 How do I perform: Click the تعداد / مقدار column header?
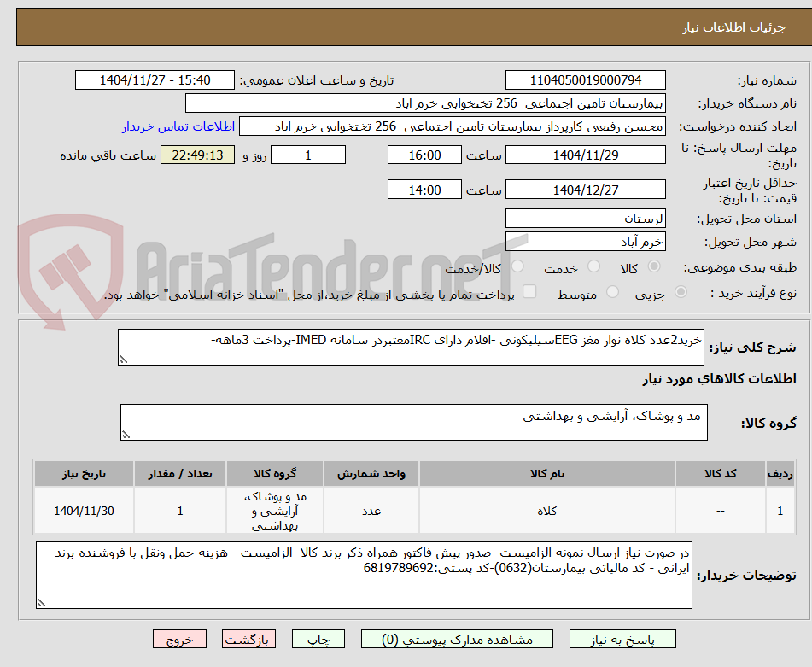pos(179,473)
